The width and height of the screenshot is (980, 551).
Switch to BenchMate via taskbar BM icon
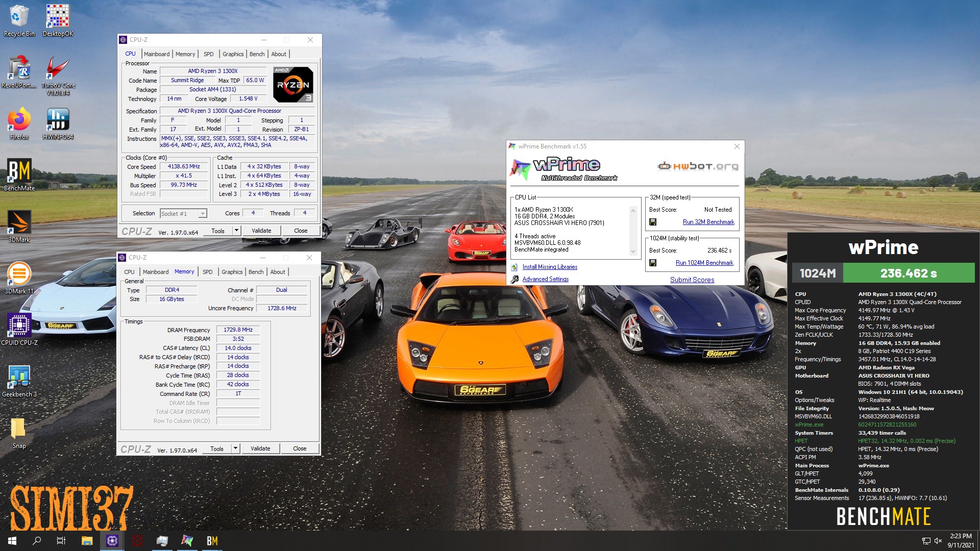tap(212, 541)
